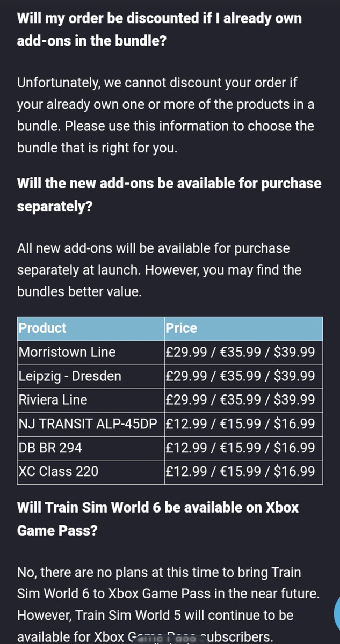This screenshot has width=340, height=644.
Task: Click the Morristown Line price cell
Action: pyautogui.click(x=243, y=353)
